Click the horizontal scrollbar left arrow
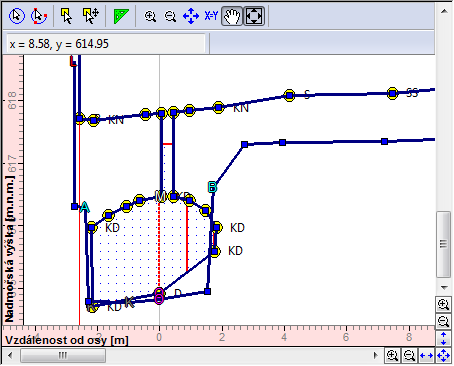Viewport: 454px width, 366px height. tap(10, 355)
